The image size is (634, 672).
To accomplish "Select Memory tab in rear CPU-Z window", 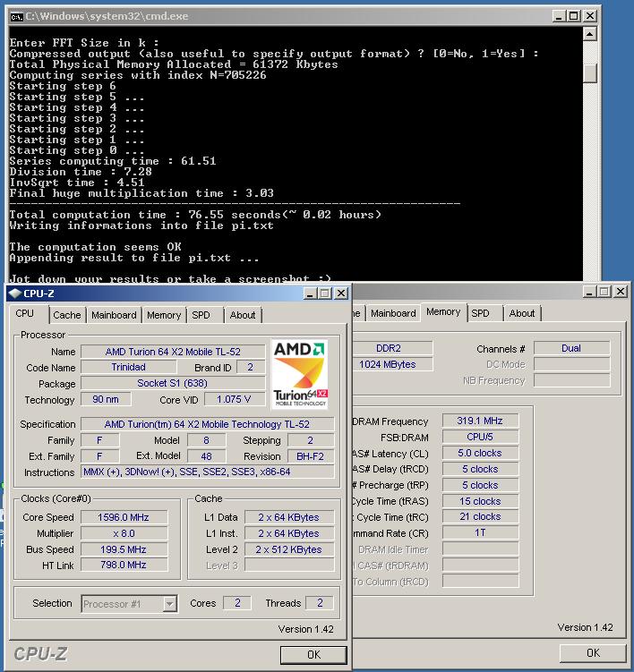I will click(x=443, y=311).
